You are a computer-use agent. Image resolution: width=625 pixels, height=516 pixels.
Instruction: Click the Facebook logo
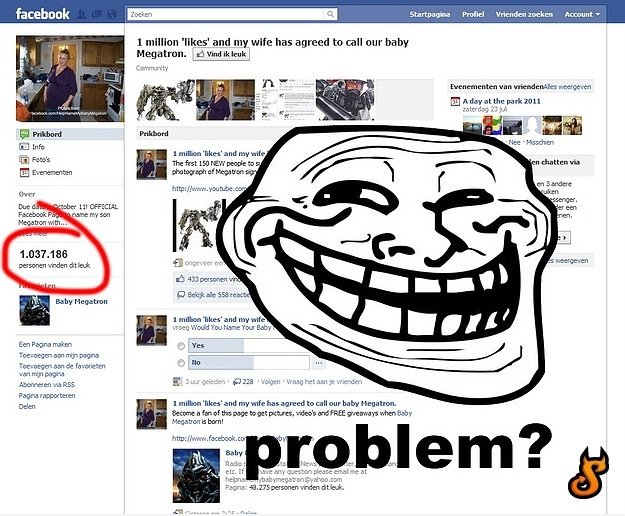click(x=43, y=14)
